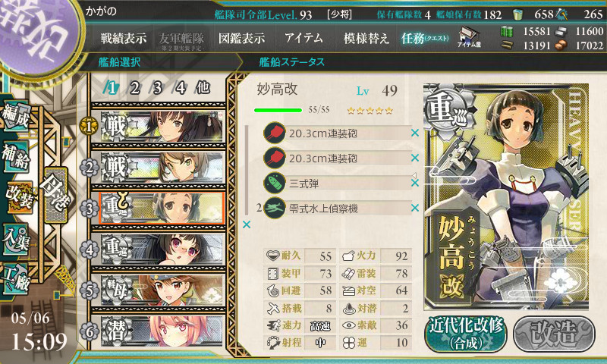This screenshot has width=607, height=364.
Task: Remove all equipment with the lower X
Action: pos(246,224)
